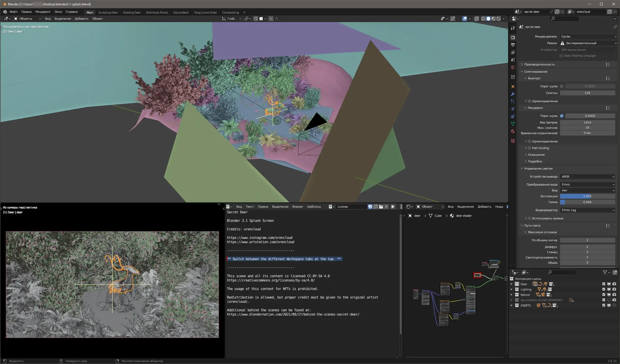Click the Добавить menu in 3D viewport header
The width and height of the screenshot is (620, 364).
(x=82, y=19)
